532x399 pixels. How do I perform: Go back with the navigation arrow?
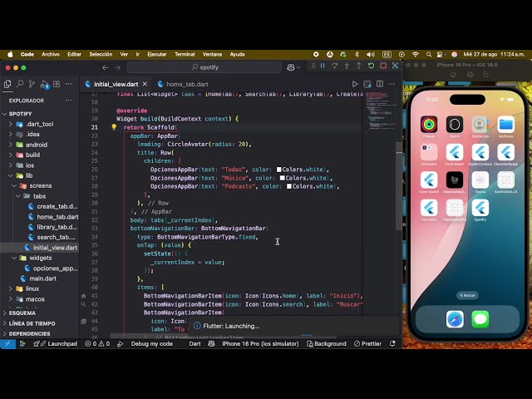[x=106, y=67]
